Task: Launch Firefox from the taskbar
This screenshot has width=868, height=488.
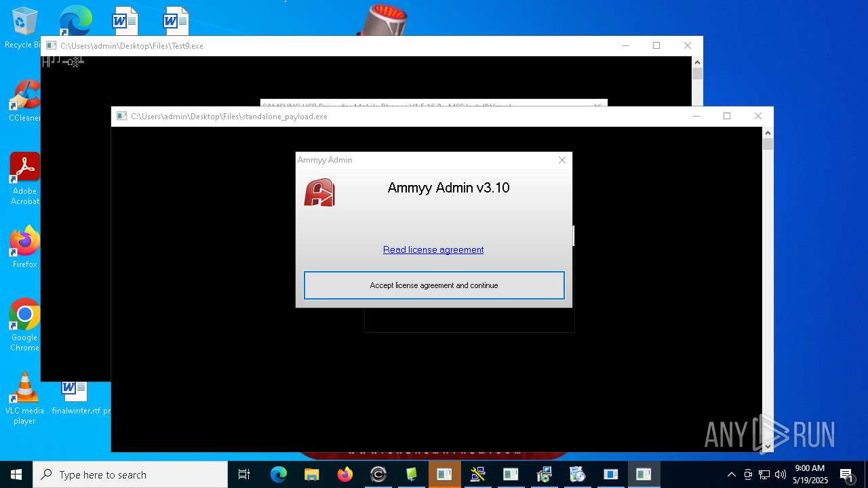Action: 345,474
